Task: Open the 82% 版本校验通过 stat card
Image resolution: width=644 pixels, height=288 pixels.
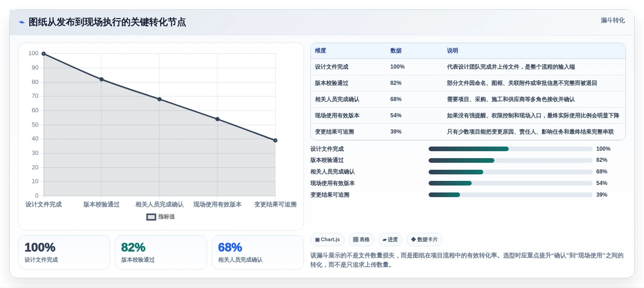Action: (161, 252)
